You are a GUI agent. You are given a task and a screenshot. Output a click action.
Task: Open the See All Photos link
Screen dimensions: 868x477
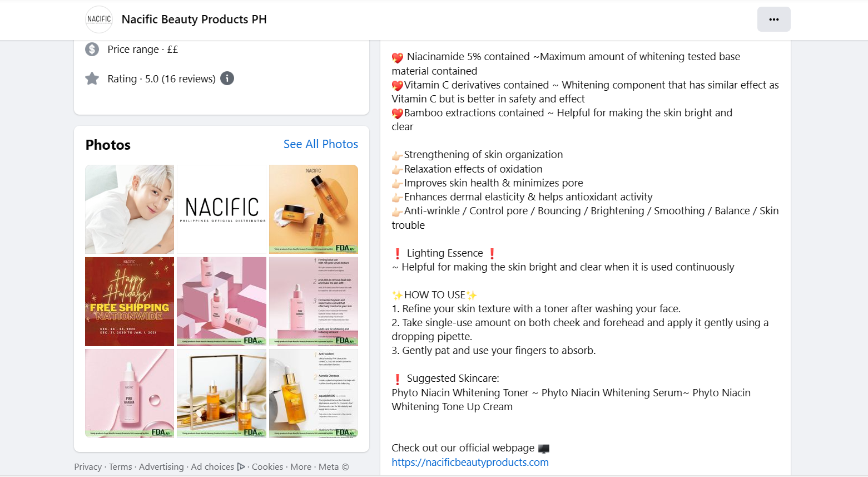(321, 144)
